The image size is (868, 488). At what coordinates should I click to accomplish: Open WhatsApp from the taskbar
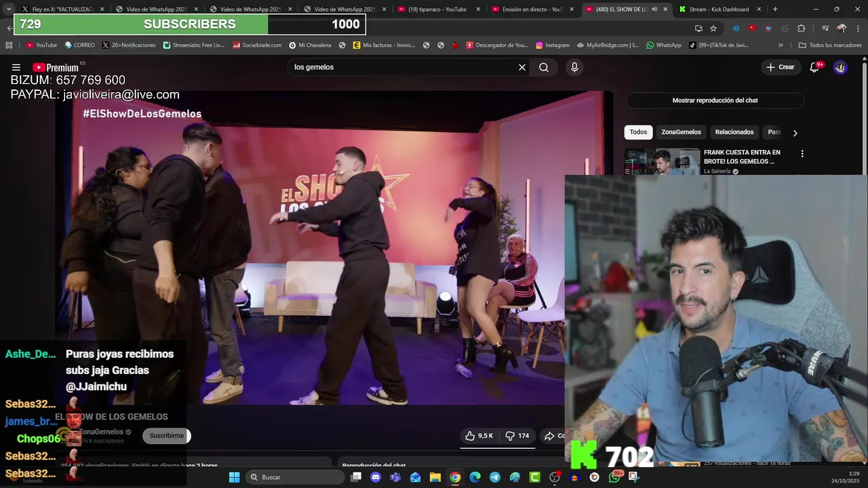[x=614, y=477]
